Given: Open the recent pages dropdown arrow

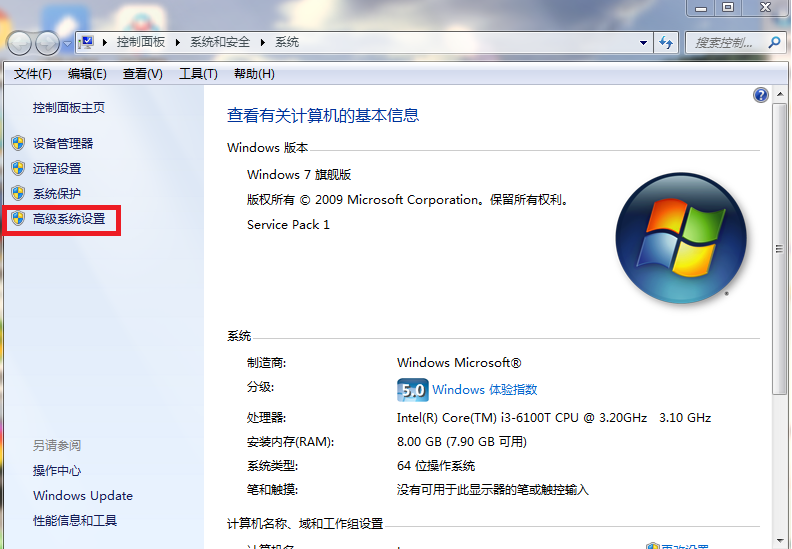Looking at the screenshot, I should click(67, 44).
